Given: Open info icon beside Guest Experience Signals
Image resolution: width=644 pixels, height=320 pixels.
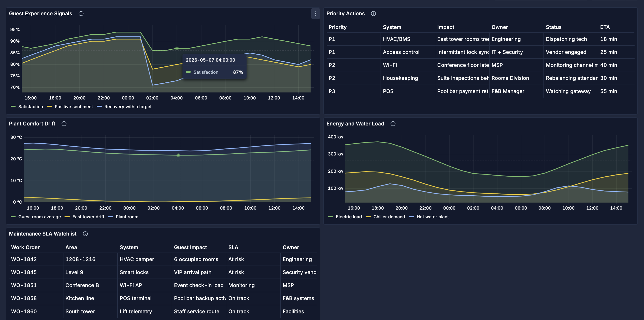Looking at the screenshot, I should (x=81, y=13).
